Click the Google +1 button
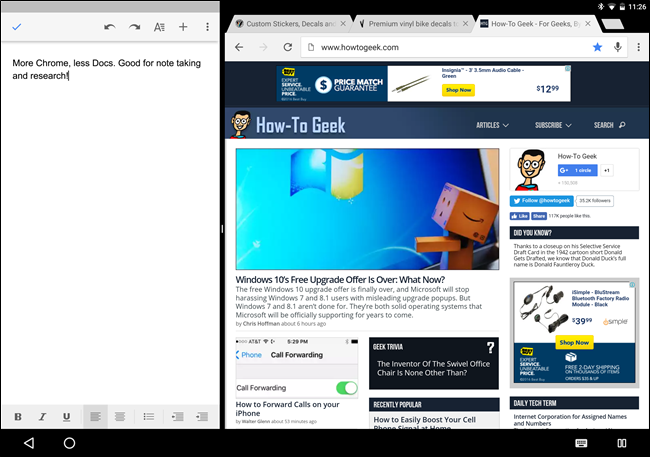 point(607,170)
